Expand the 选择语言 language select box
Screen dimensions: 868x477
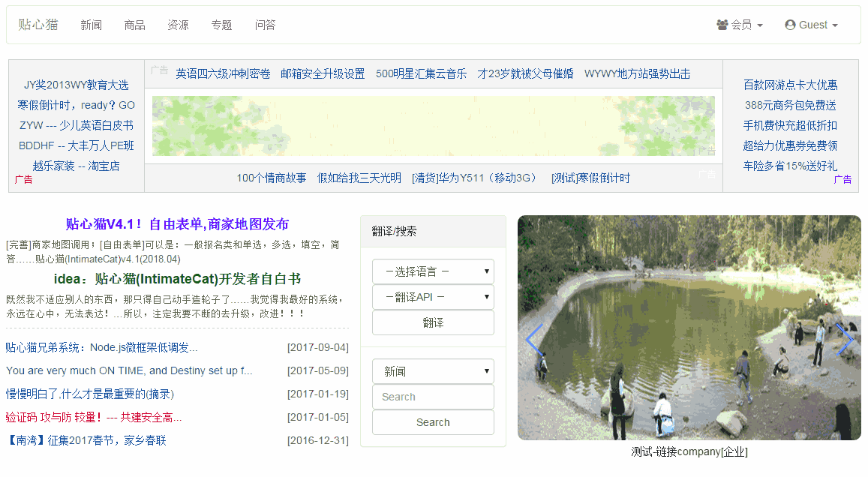[x=433, y=271]
